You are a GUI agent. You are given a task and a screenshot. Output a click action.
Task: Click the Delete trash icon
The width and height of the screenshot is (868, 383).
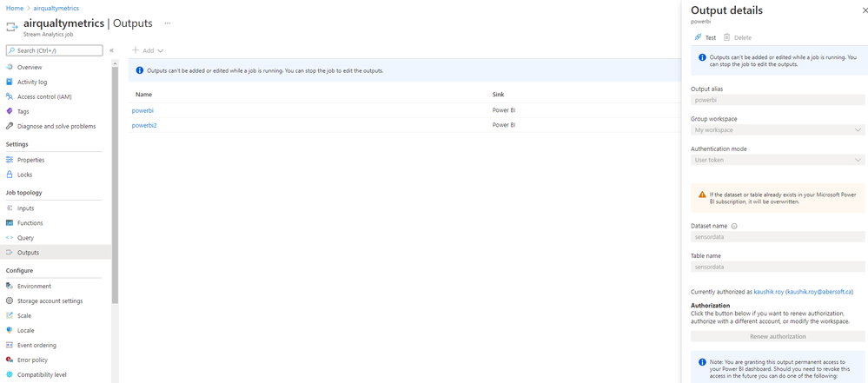tap(726, 37)
